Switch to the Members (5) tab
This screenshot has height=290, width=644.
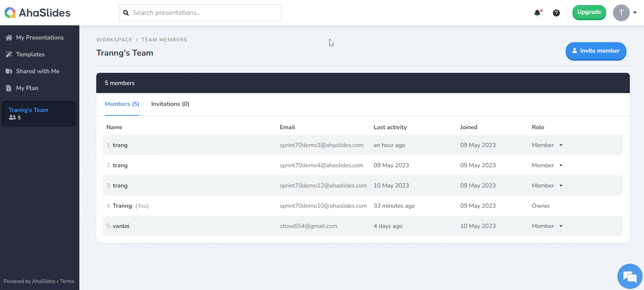(x=122, y=104)
